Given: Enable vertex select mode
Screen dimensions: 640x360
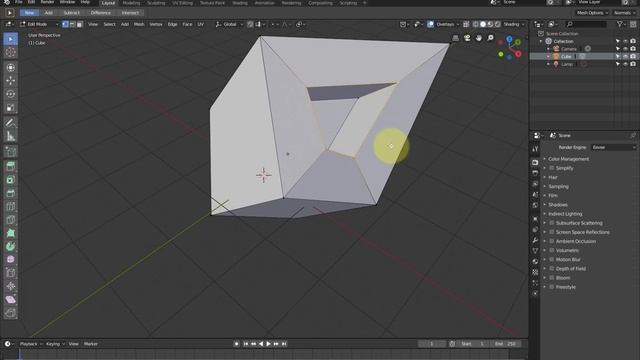Looking at the screenshot, I should [x=65, y=24].
